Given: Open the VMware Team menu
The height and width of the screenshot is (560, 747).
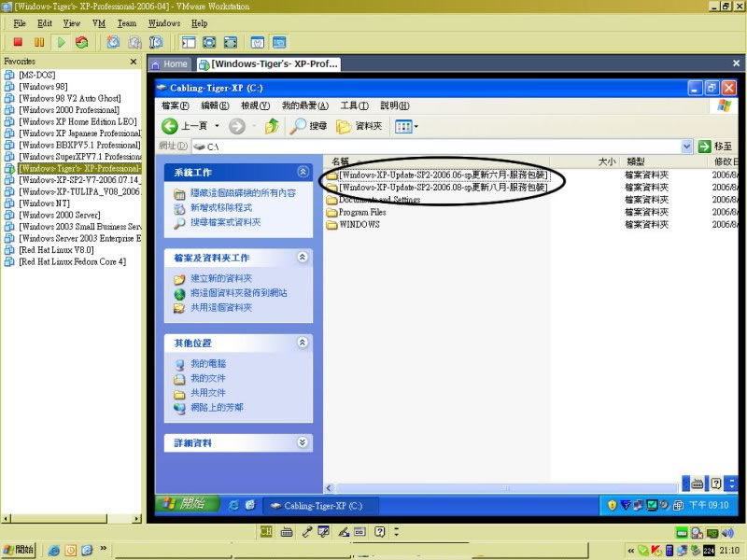Looking at the screenshot, I should tap(127, 23).
